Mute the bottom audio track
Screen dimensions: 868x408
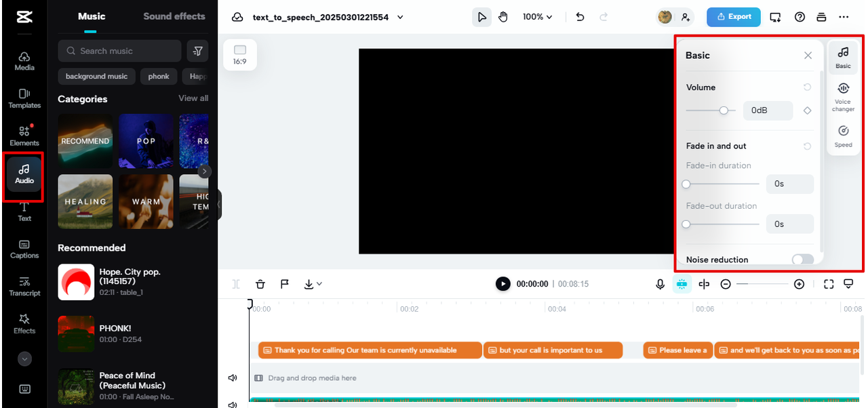(x=233, y=404)
